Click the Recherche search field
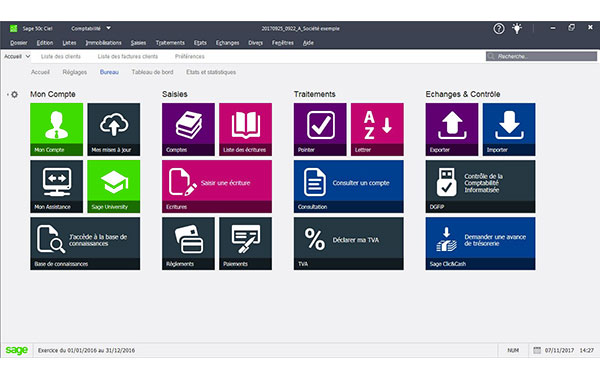Image resolution: width=600 pixels, height=380 pixels. click(541, 56)
